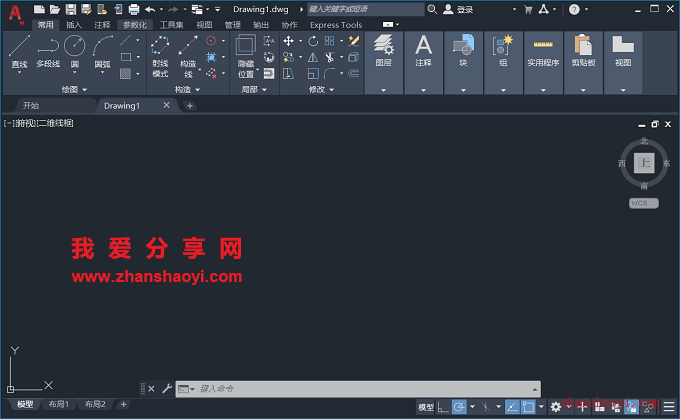Toggle the 模型 model space status bar button
This screenshot has height=419, width=680.
(426, 407)
